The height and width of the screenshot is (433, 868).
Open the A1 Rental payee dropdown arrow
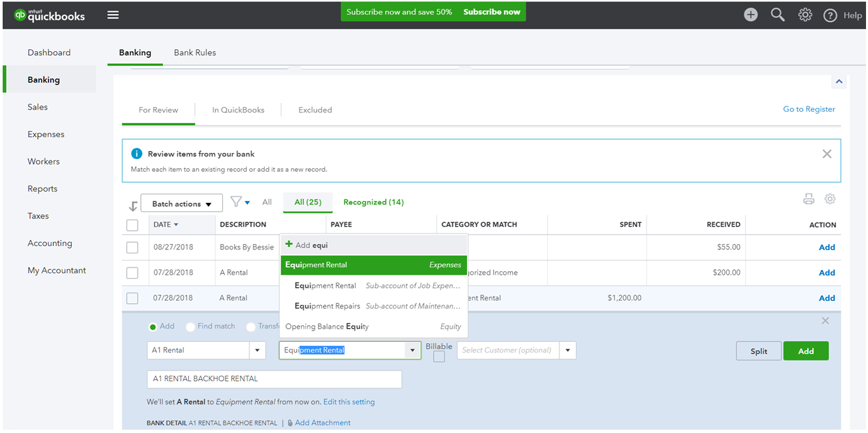click(x=257, y=350)
